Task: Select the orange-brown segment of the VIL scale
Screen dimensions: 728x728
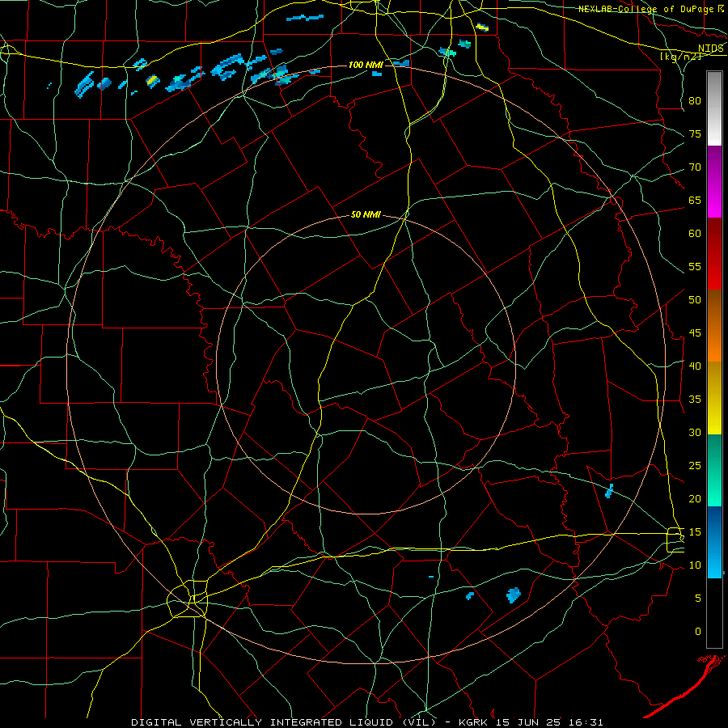Action: point(714,325)
